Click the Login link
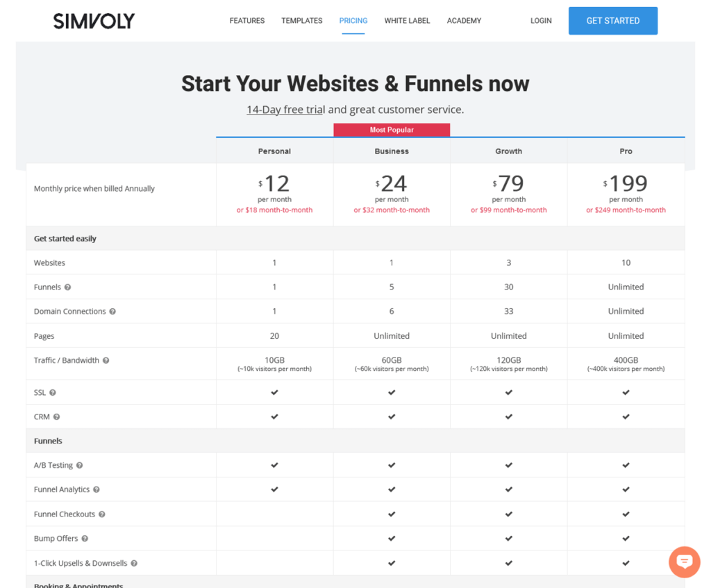Image resolution: width=711 pixels, height=588 pixels. [541, 21]
